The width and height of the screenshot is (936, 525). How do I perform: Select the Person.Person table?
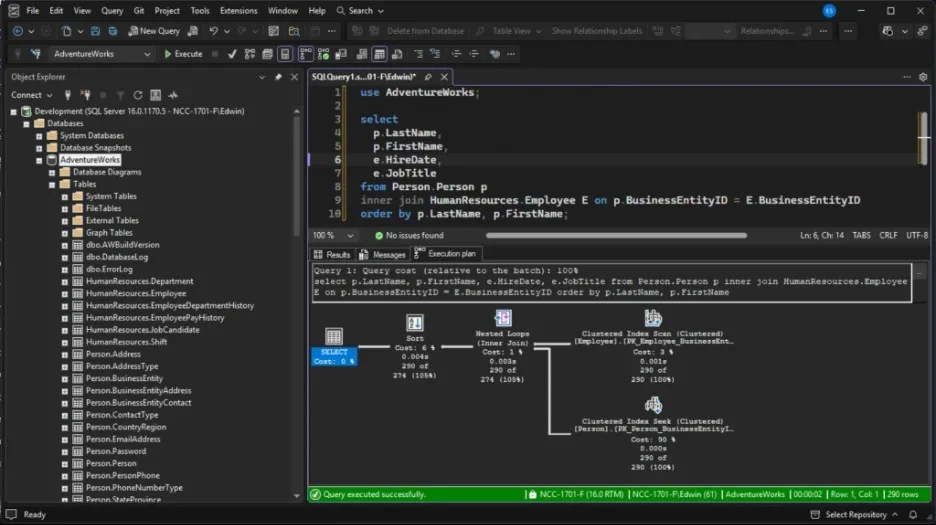(x=111, y=463)
